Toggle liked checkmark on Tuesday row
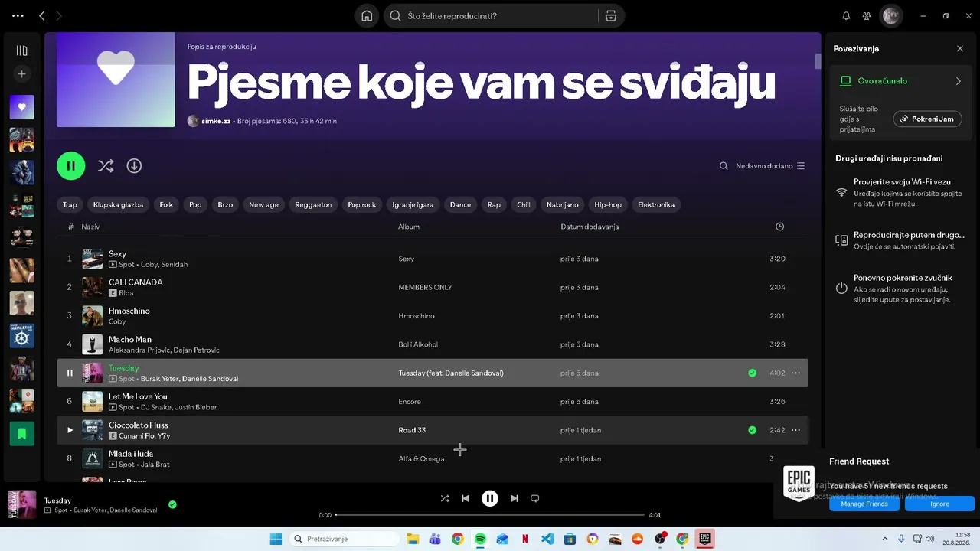This screenshot has width=980, height=551. pos(752,373)
